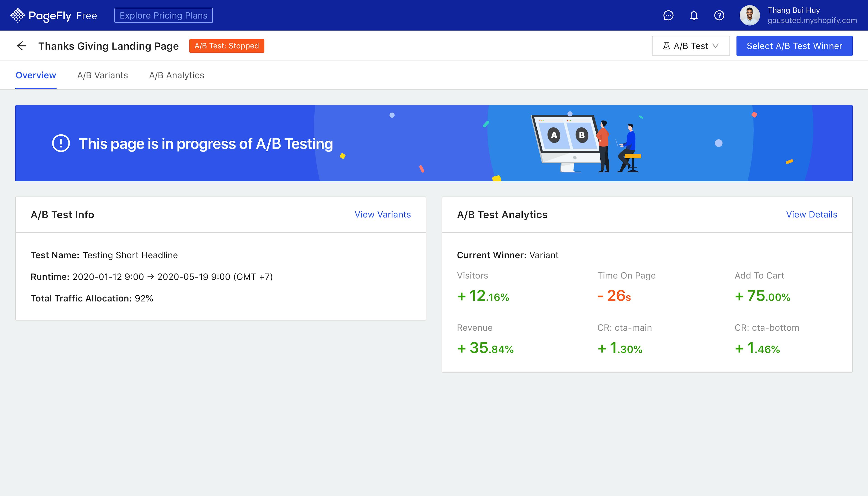Viewport: 868px width, 496px height.
Task: Click the user avatar photo
Action: tap(750, 15)
